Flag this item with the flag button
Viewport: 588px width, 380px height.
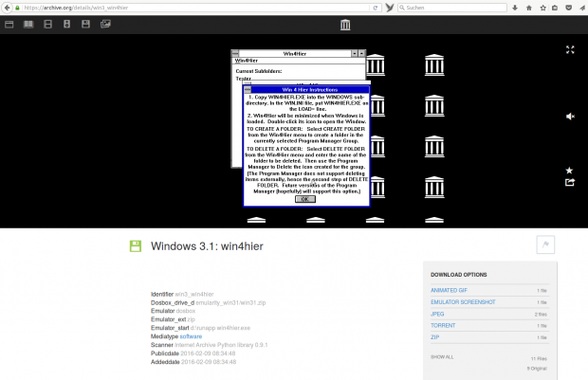tap(545, 244)
